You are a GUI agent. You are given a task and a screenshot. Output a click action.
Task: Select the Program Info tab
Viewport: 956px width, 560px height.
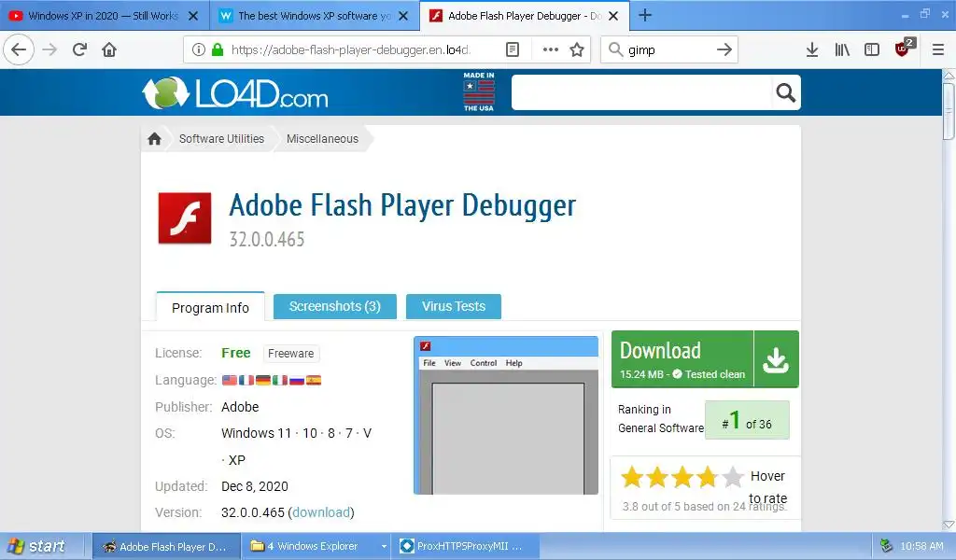[210, 307]
